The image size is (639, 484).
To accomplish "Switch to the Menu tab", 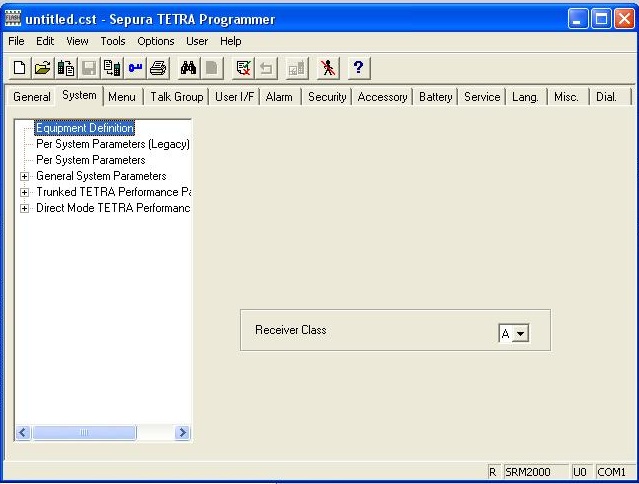I will coord(122,97).
